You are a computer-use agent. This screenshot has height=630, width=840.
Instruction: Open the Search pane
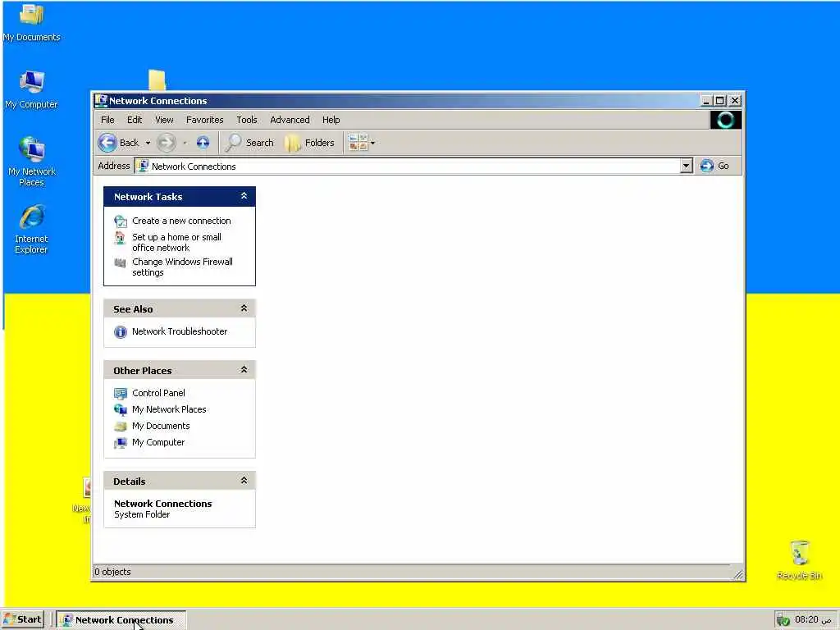tap(249, 143)
